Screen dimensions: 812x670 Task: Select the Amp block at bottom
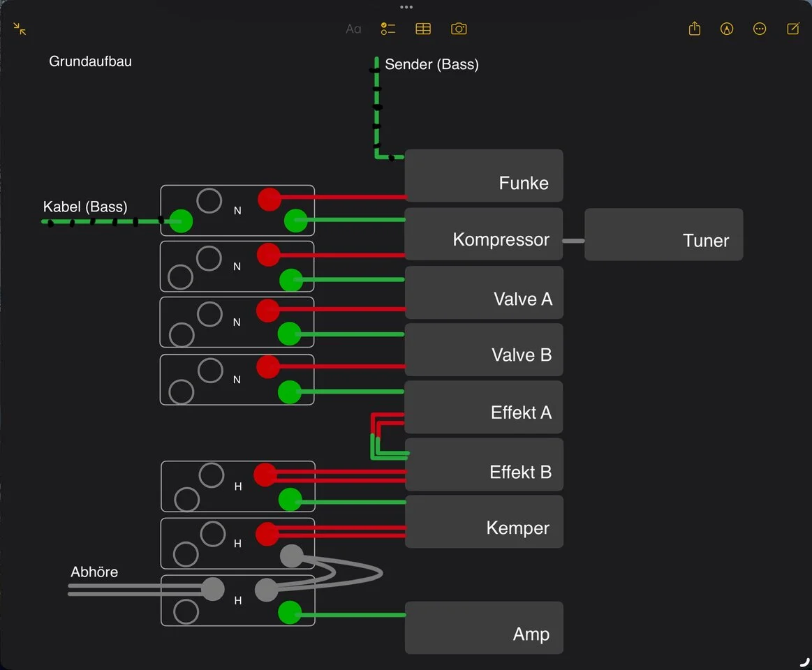tap(484, 628)
